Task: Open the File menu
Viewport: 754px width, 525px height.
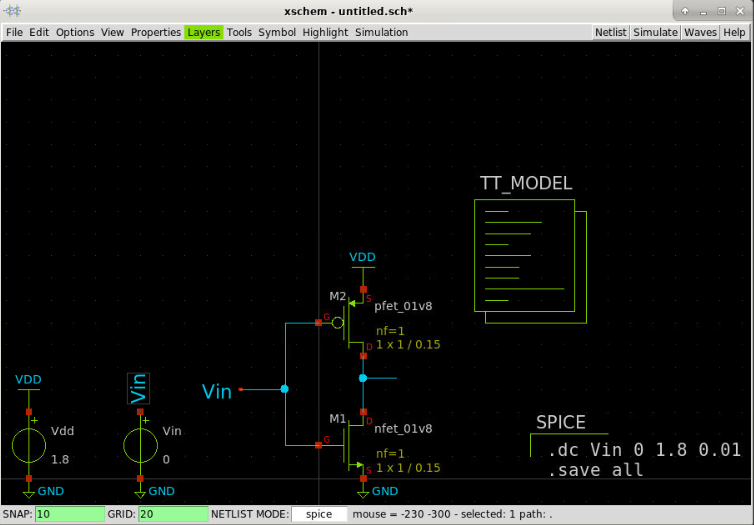Action: pos(14,32)
